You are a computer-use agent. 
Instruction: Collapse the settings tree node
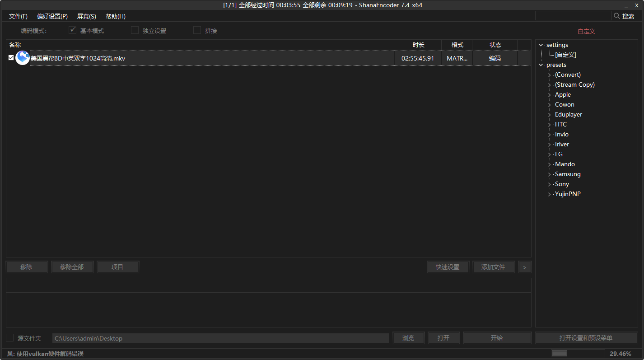tap(541, 45)
